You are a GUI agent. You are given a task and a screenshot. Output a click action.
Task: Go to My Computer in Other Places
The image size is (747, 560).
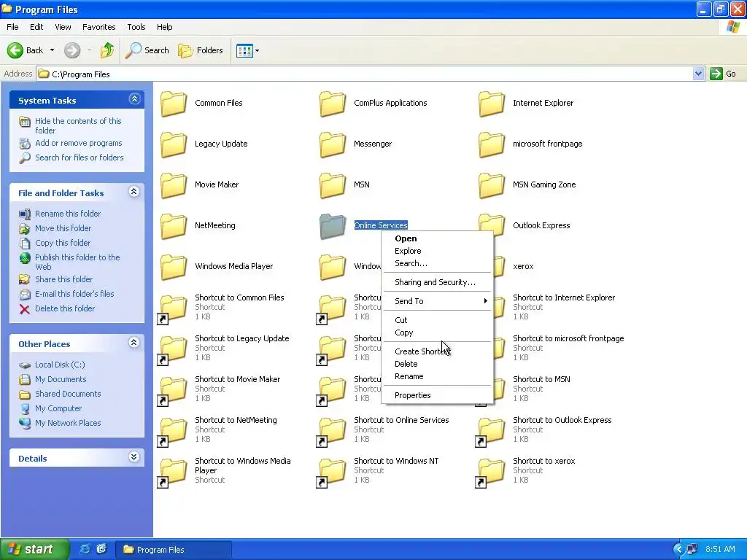pyautogui.click(x=58, y=408)
